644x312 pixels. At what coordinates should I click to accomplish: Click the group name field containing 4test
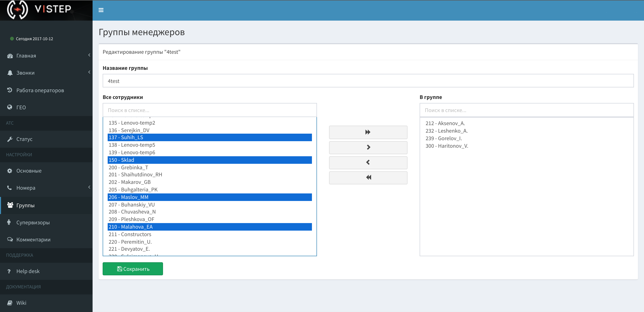click(368, 81)
